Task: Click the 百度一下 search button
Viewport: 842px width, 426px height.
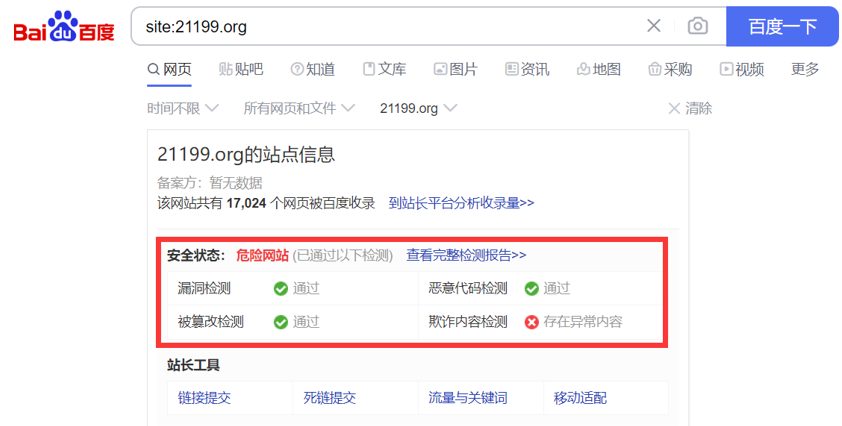Action: 782,26
